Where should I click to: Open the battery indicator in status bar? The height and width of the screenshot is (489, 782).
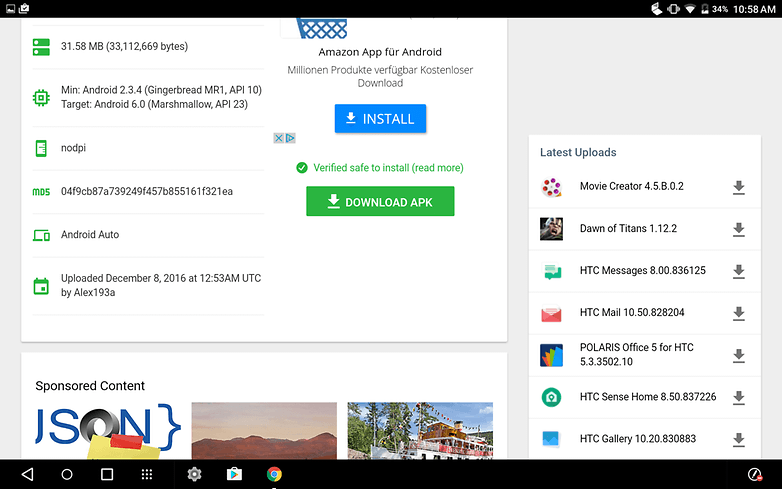[x=705, y=9]
